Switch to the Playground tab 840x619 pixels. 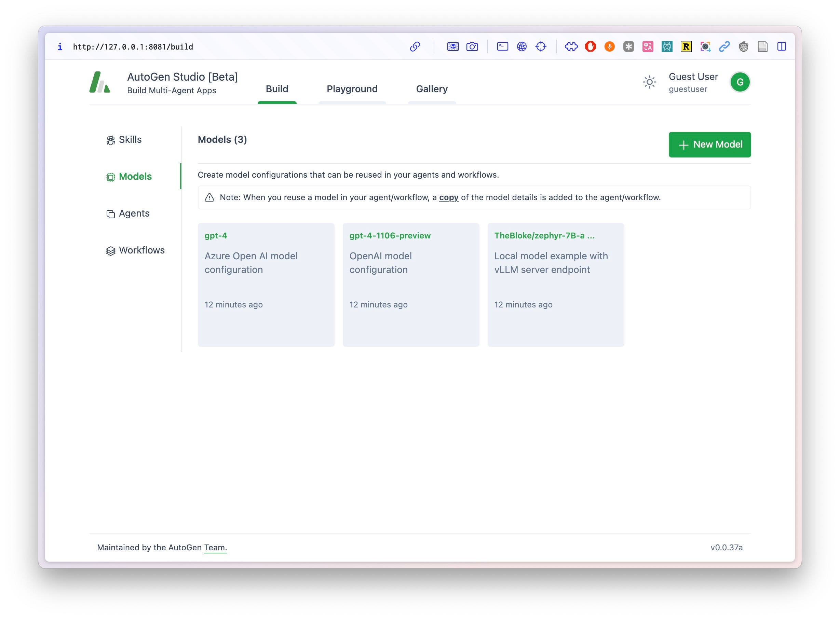click(x=352, y=89)
